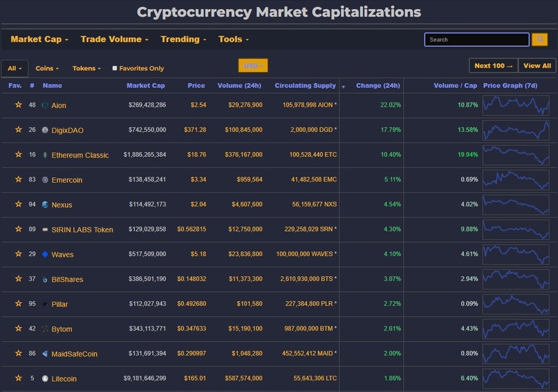Click the search magnifier button

(539, 40)
